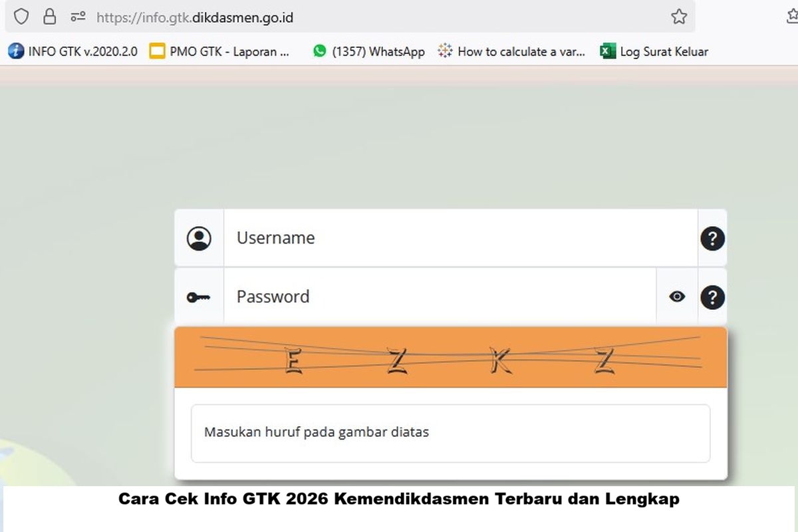Screen dimensions: 798x532
Task: Open site permissions icon in address bar
Action: [x=78, y=17]
